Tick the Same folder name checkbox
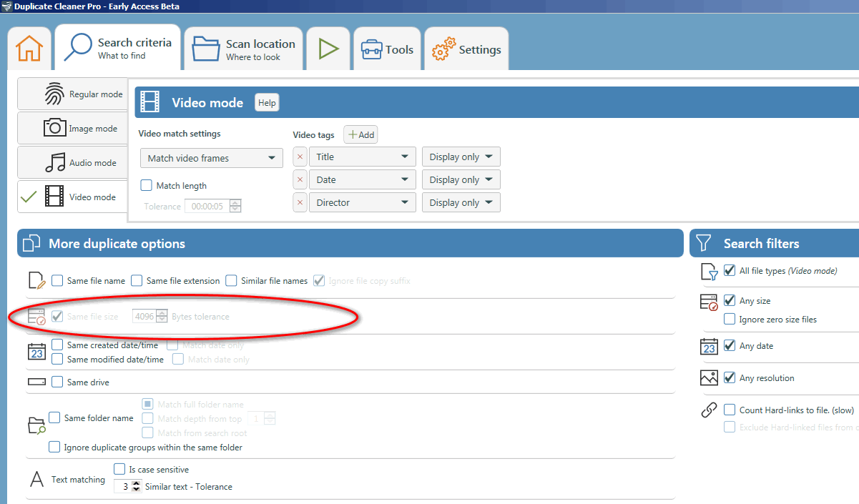859x504 pixels. (54, 417)
